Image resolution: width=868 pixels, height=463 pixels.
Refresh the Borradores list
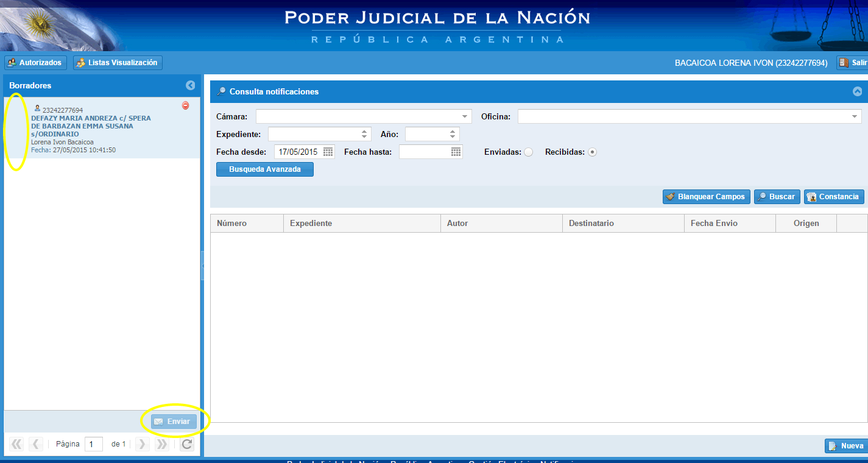[186, 444]
